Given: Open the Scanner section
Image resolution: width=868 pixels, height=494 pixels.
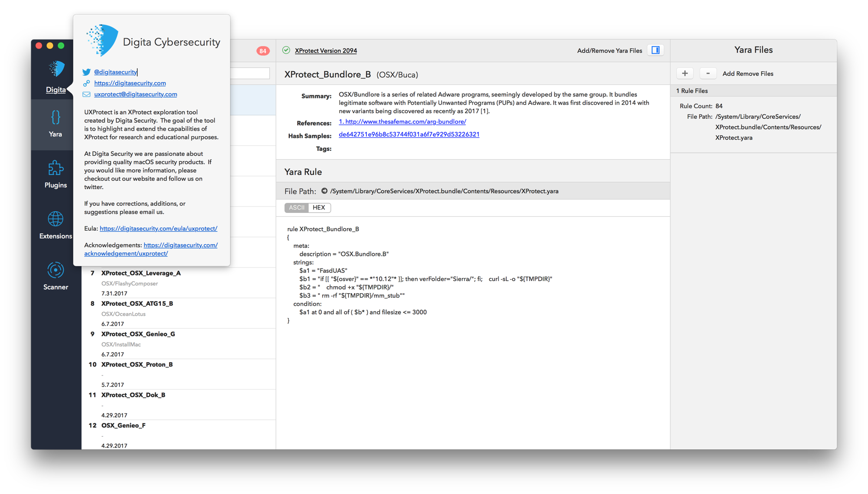Looking at the screenshot, I should [x=56, y=276].
